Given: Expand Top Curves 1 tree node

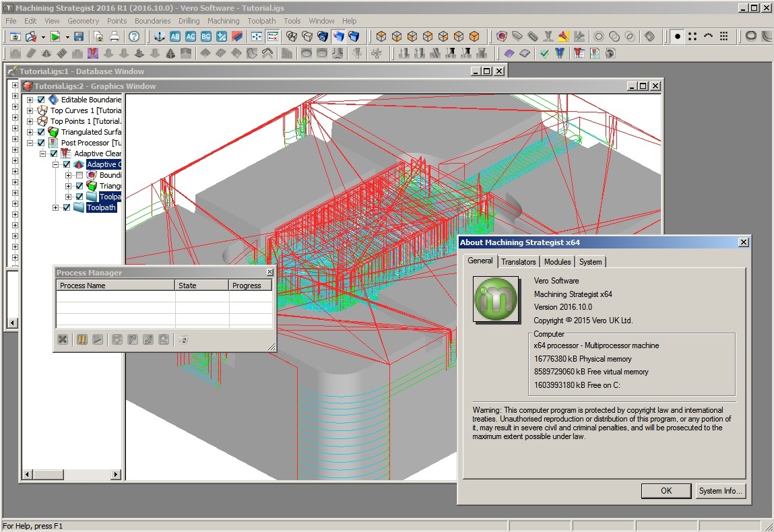Looking at the screenshot, I should pos(30,110).
